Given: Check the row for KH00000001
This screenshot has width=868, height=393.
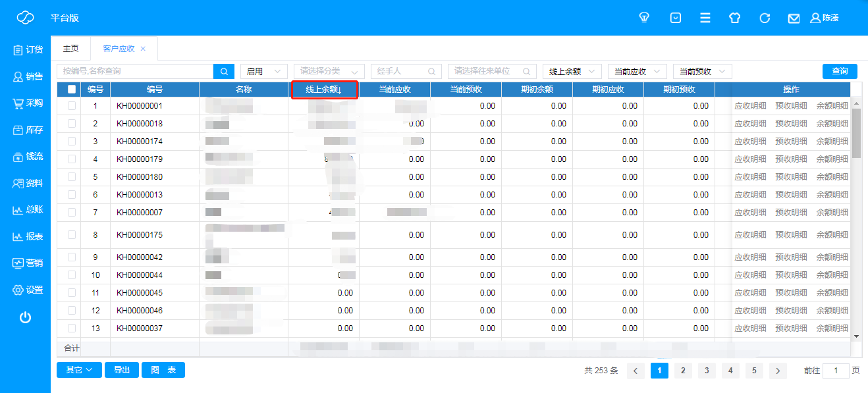Looking at the screenshot, I should coord(72,105).
